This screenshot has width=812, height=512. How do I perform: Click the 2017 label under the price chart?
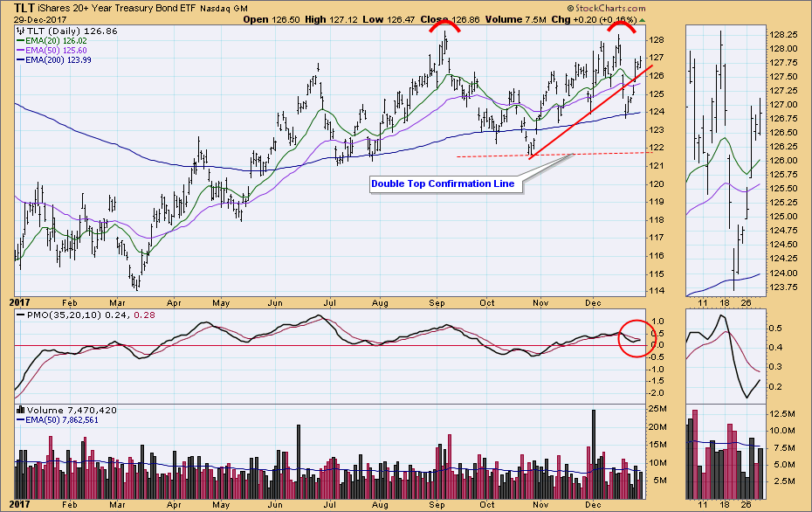20,302
